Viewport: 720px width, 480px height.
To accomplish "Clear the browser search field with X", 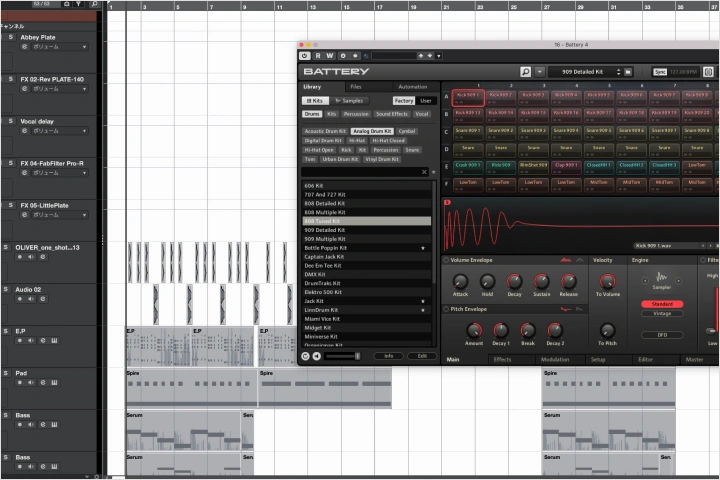I will [x=424, y=172].
